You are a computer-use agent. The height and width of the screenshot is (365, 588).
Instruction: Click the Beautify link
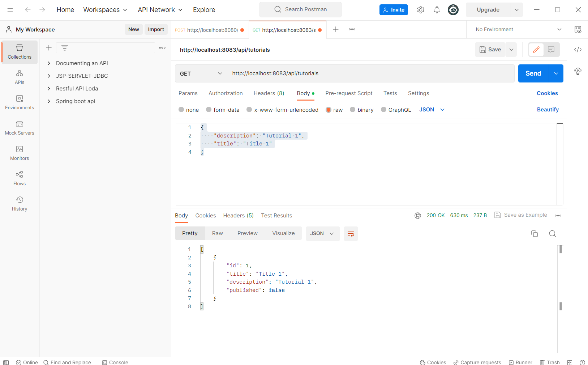tap(548, 110)
